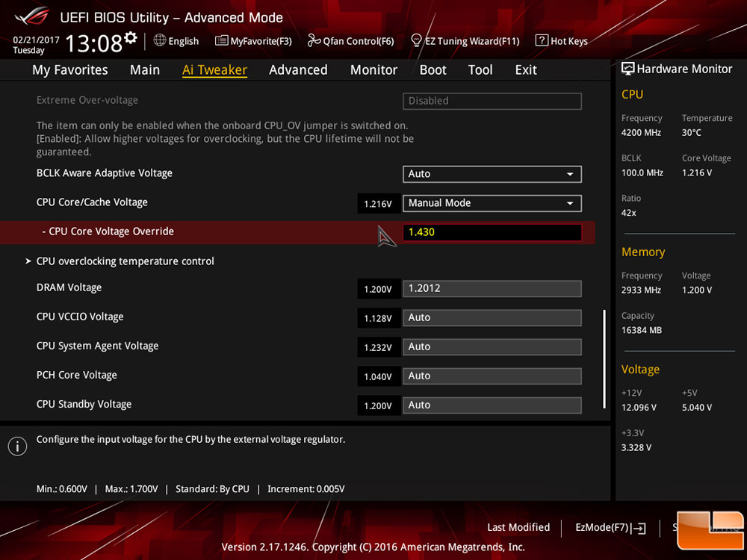Click the CPU Standby Voltage field

click(x=492, y=405)
